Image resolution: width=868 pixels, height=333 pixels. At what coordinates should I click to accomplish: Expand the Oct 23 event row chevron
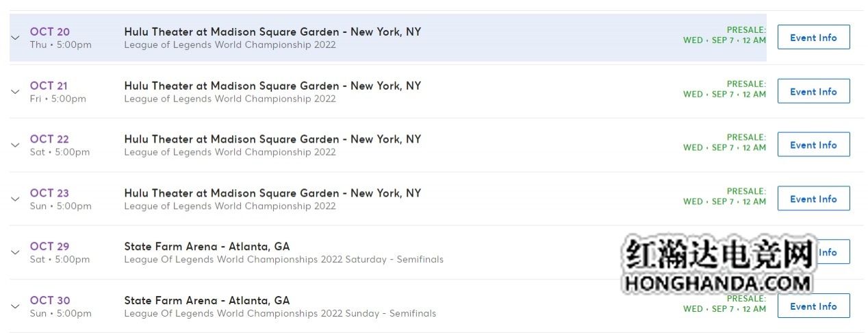coord(15,199)
